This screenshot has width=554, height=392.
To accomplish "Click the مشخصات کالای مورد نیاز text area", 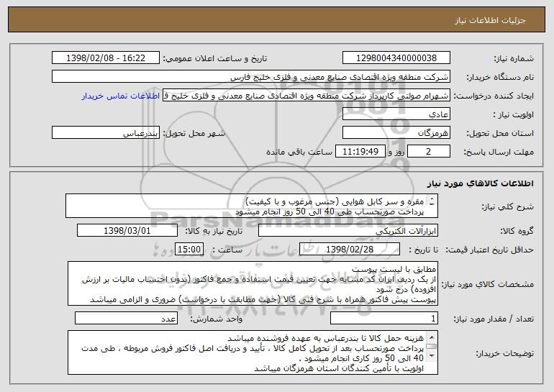I will 253,283.
